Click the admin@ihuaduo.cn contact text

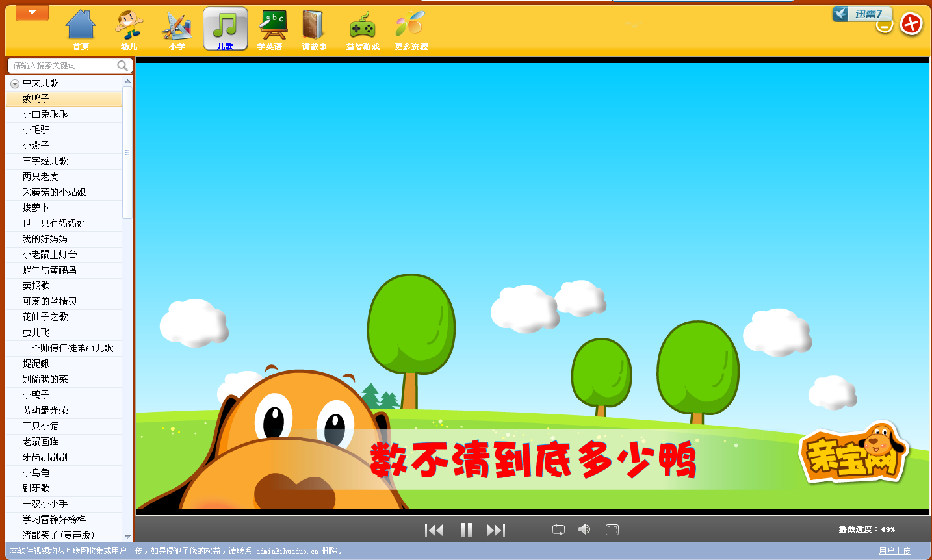pyautogui.click(x=287, y=551)
